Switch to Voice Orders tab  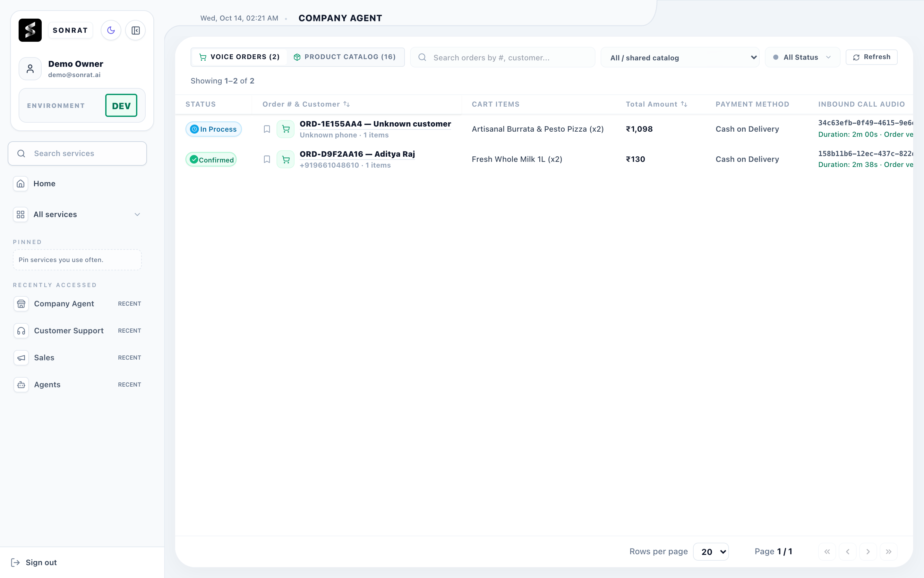[239, 57]
